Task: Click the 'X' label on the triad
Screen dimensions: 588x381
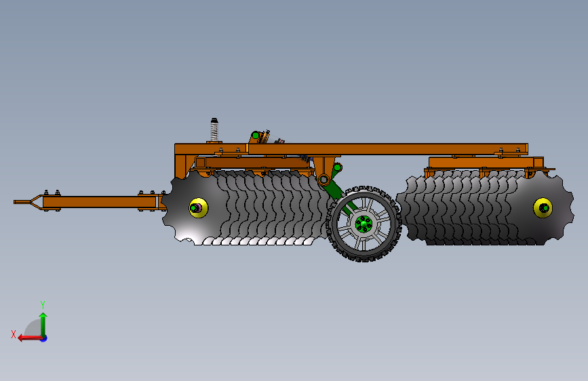Action: [x=14, y=334]
